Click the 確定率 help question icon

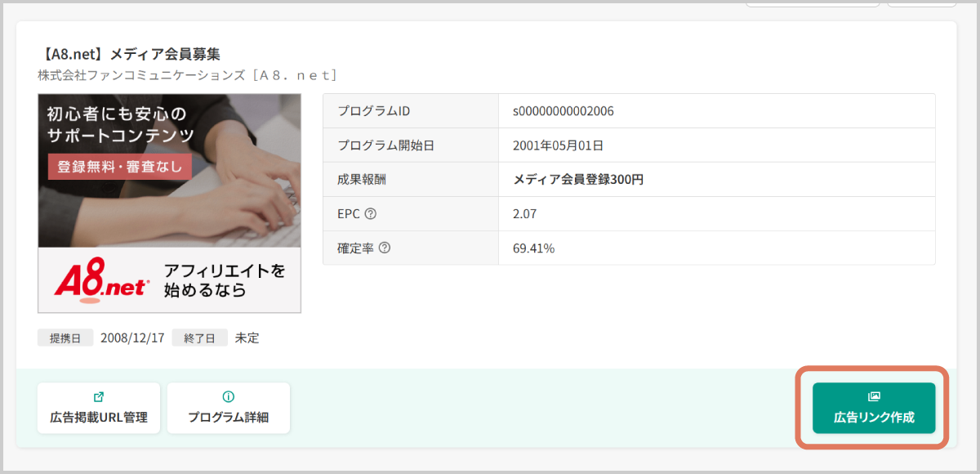click(385, 248)
